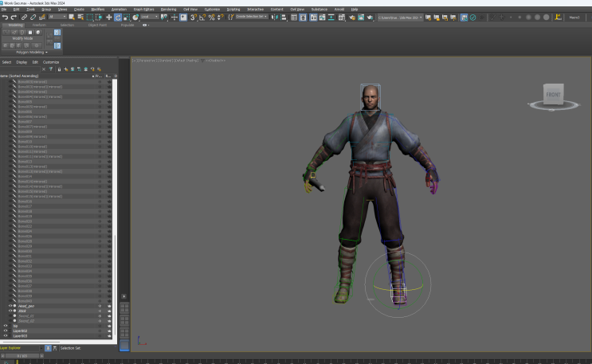The width and height of the screenshot is (592, 364).
Task: Toggle the 3D Snaps icon
Action: (x=194, y=18)
